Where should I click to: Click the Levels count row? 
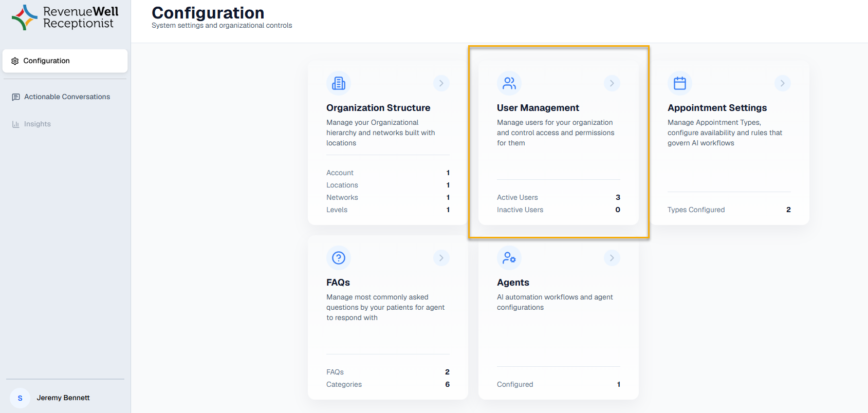(x=388, y=210)
